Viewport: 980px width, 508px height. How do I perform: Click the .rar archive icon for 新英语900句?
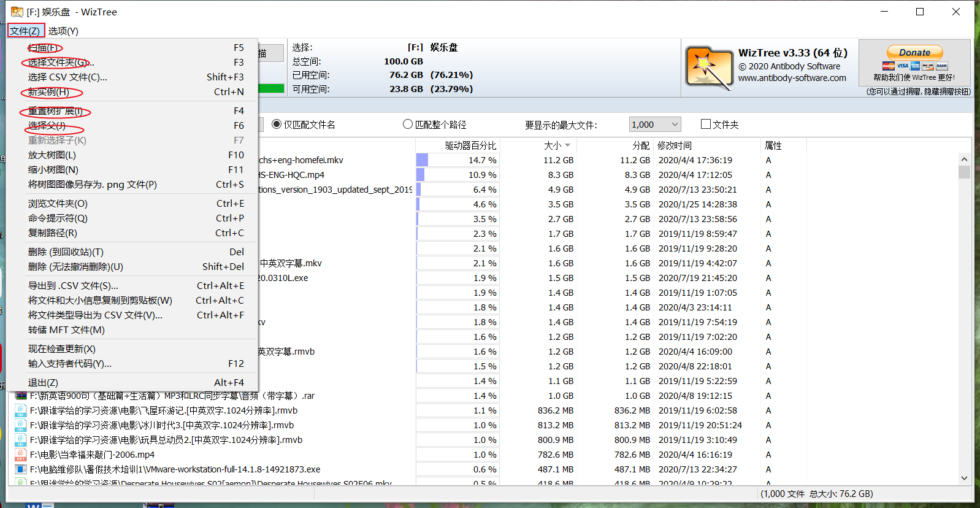coord(21,396)
